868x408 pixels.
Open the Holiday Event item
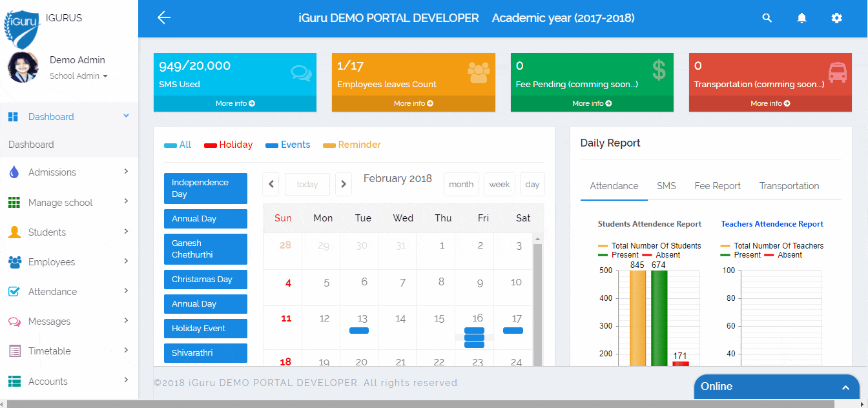[x=205, y=329]
